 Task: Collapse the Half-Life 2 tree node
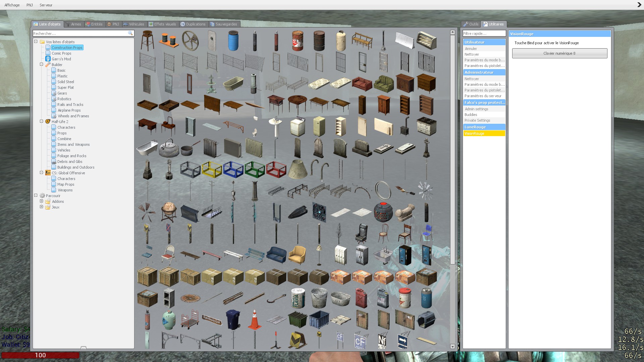(x=42, y=121)
